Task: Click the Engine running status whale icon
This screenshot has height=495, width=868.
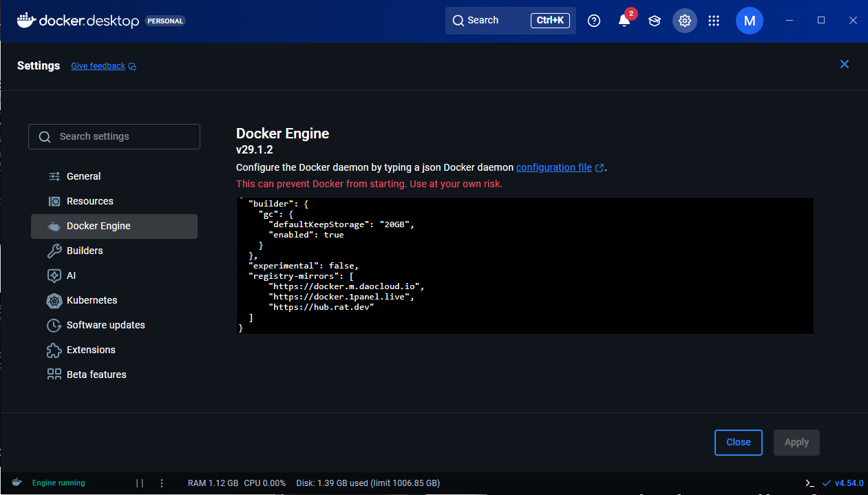Action: point(17,483)
